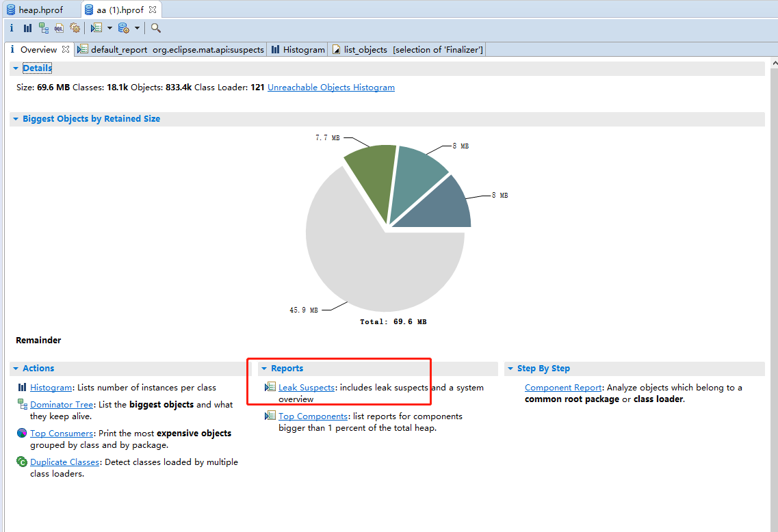The image size is (778, 532).
Task: Click the Run Expert System Test report icon
Action: (96, 28)
